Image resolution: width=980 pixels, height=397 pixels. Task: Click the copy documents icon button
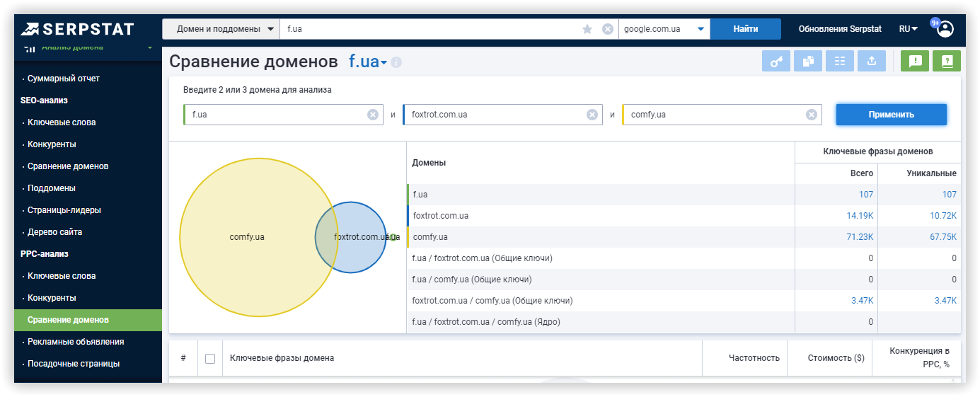(x=808, y=62)
